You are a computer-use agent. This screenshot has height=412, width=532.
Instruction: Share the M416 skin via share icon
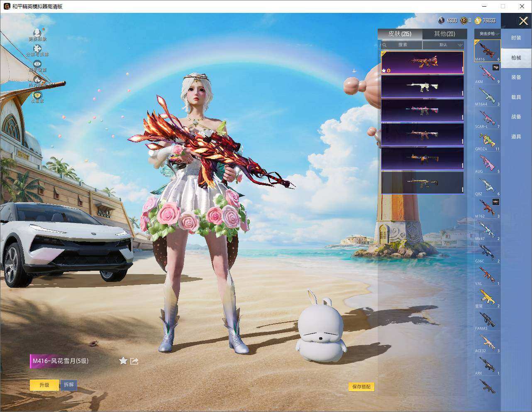tap(134, 361)
